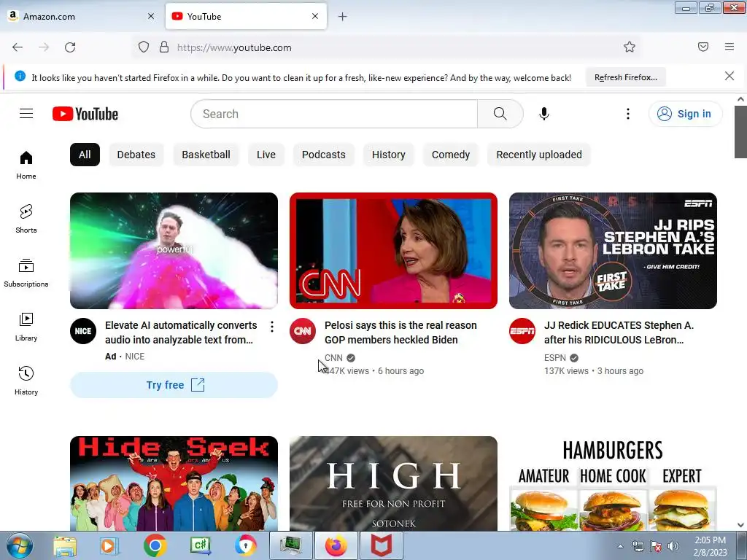Click the McAfee taskbar icon
The image size is (747, 560).
(x=382, y=545)
